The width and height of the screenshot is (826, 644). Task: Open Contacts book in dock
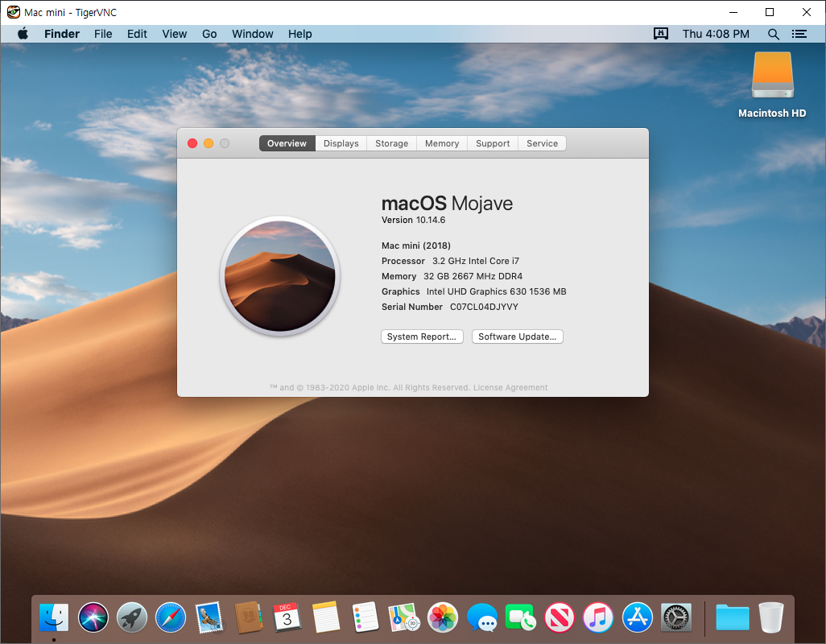(x=248, y=617)
